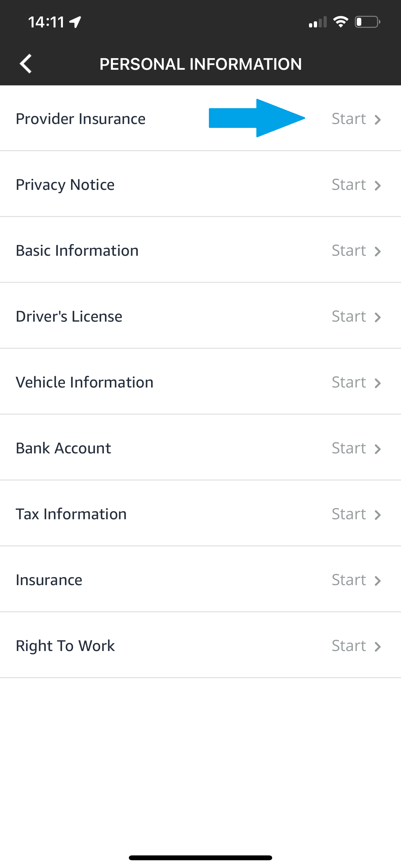Image resolution: width=401 pixels, height=868 pixels.
Task: Expand Provider Insurance with its chevron
Action: pyautogui.click(x=378, y=119)
